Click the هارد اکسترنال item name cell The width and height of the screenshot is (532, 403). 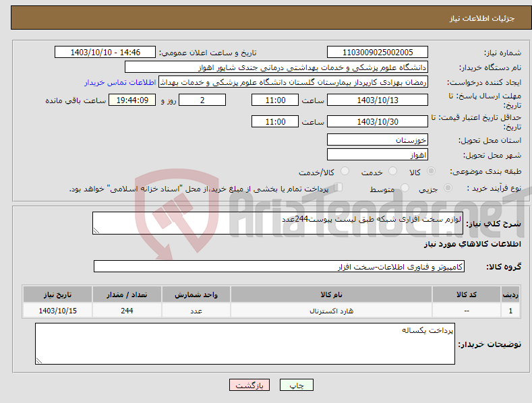point(332,311)
